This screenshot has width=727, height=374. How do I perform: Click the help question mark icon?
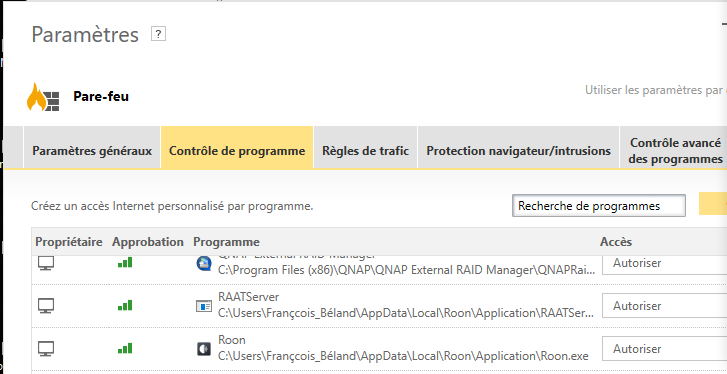tap(158, 34)
